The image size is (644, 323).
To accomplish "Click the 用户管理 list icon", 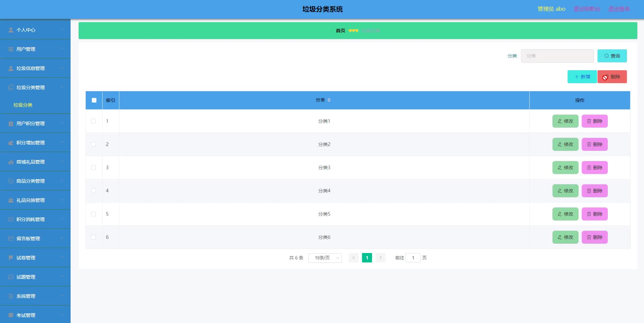I will 11,49.
